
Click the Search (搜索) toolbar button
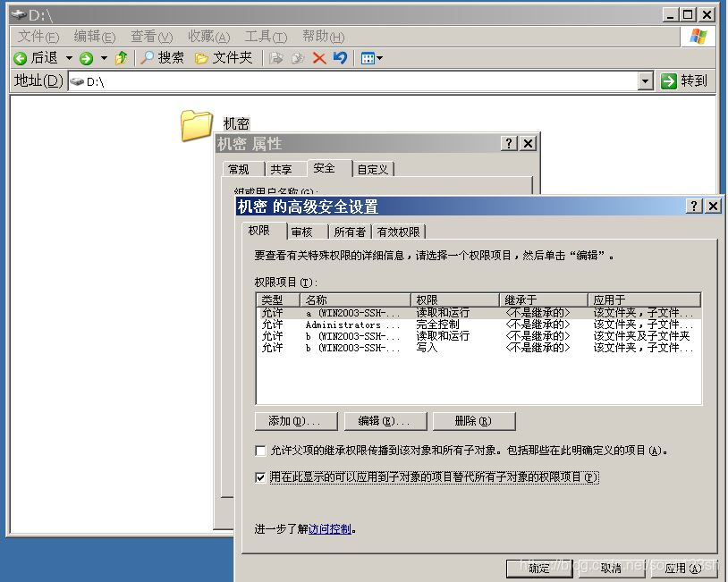162,58
